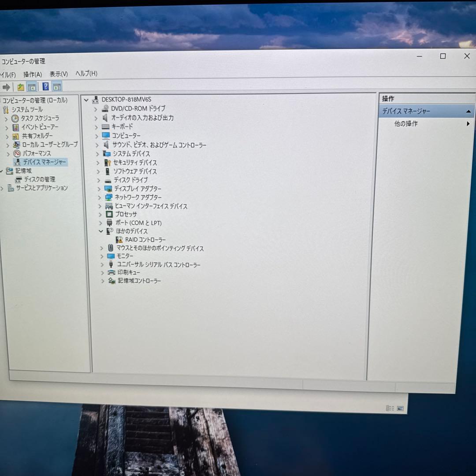The height and width of the screenshot is (476, 476).
Task: Open the ヘルプ(H) menu
Action: 87,74
